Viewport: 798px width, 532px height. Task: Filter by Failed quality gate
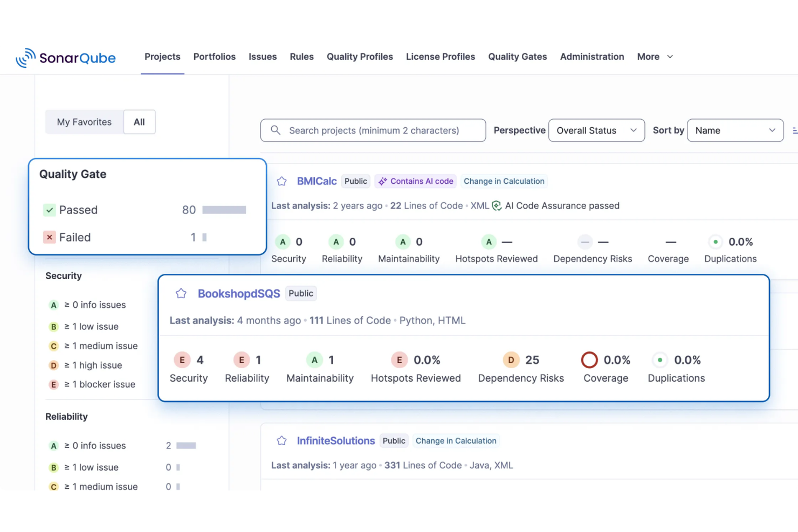(x=75, y=237)
